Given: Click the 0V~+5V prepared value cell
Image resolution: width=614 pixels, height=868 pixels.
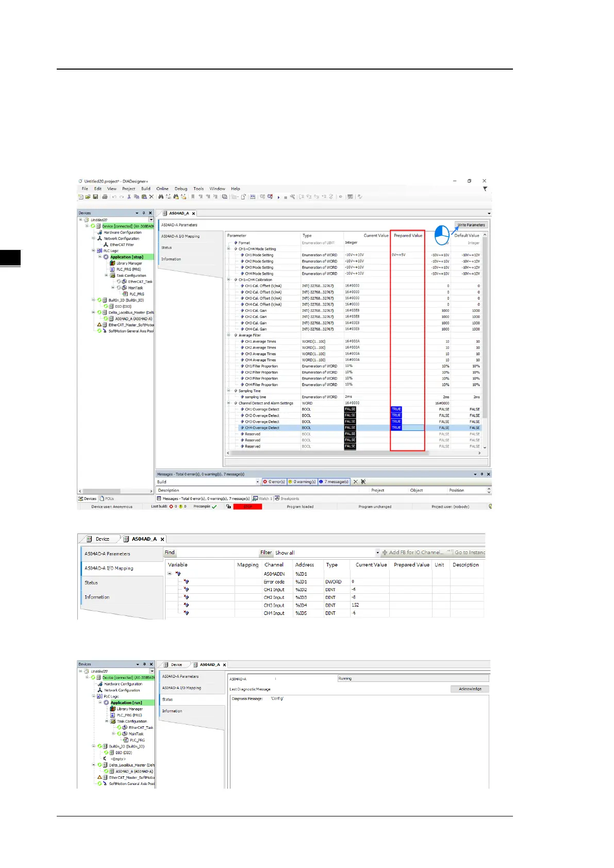Looking at the screenshot, I should point(407,255).
